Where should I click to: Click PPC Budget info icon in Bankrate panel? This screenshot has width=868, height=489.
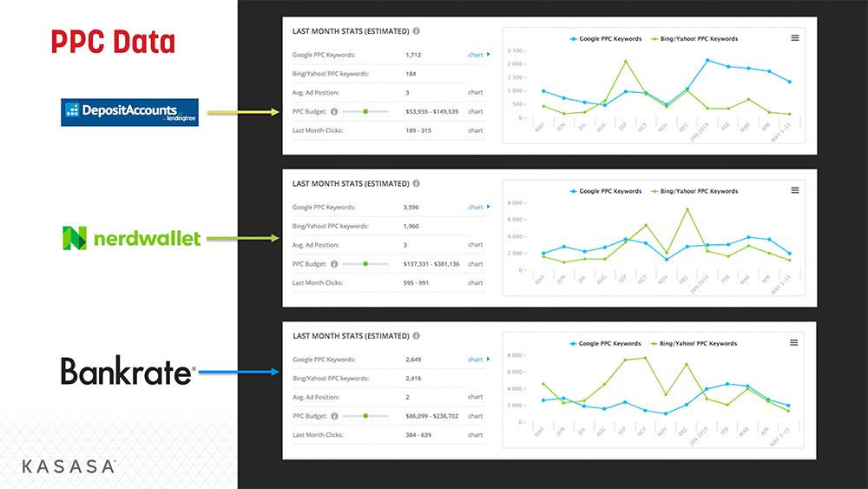(x=334, y=416)
